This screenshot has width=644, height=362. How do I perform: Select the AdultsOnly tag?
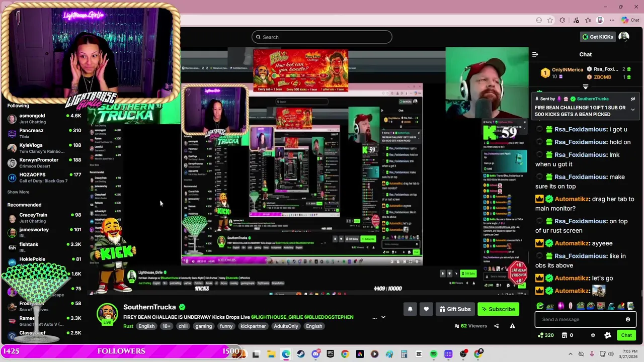point(286,326)
